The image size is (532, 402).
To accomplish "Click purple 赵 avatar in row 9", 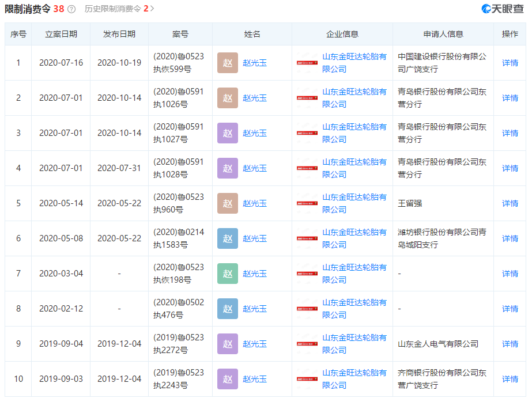I will click(x=228, y=344).
